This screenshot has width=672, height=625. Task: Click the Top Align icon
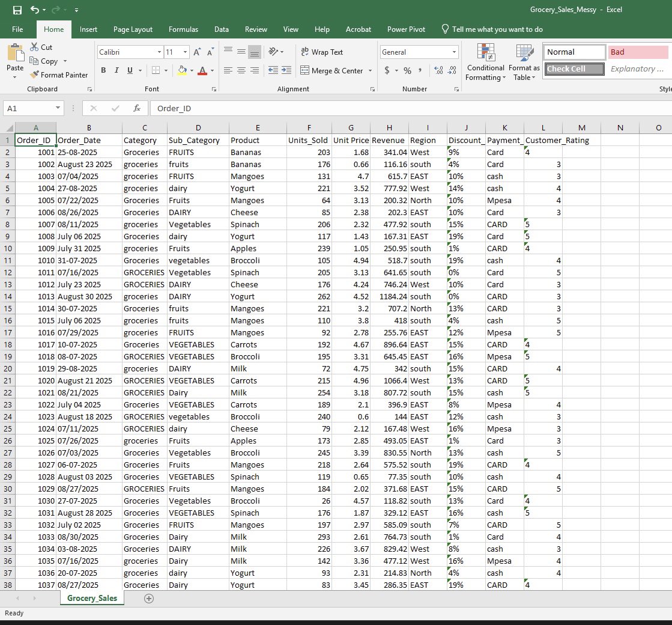[x=228, y=52]
